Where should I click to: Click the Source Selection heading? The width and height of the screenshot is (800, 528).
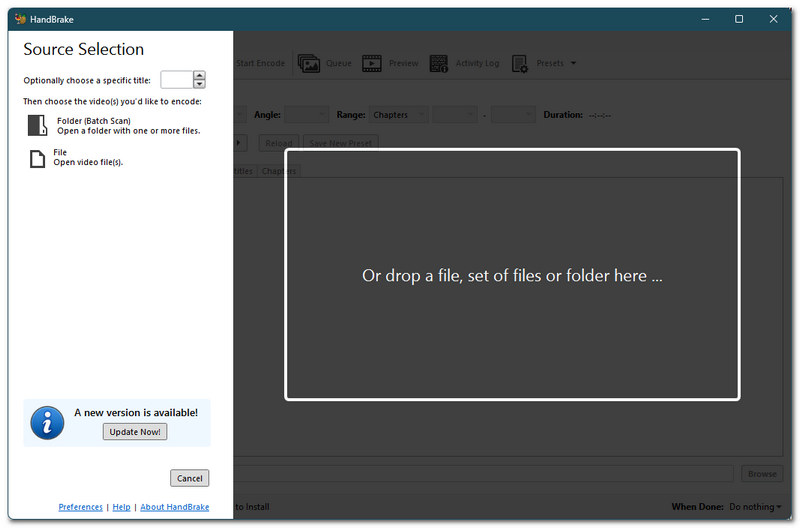coord(84,49)
